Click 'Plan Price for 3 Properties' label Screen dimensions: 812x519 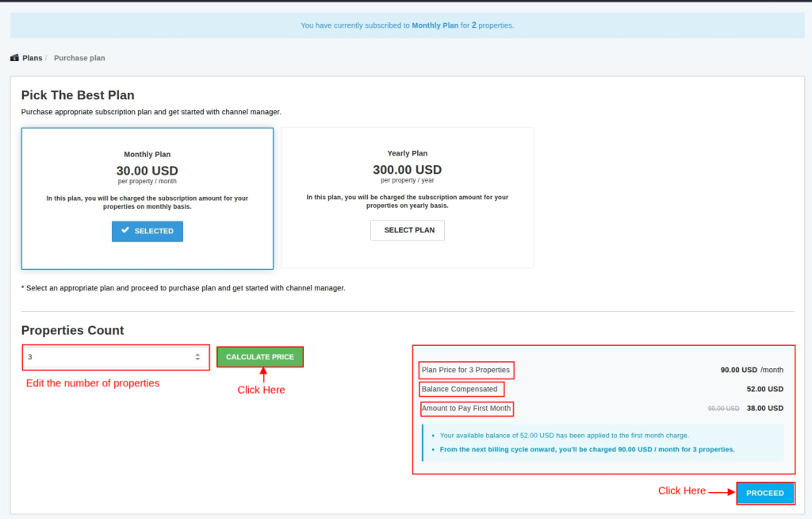(x=465, y=370)
